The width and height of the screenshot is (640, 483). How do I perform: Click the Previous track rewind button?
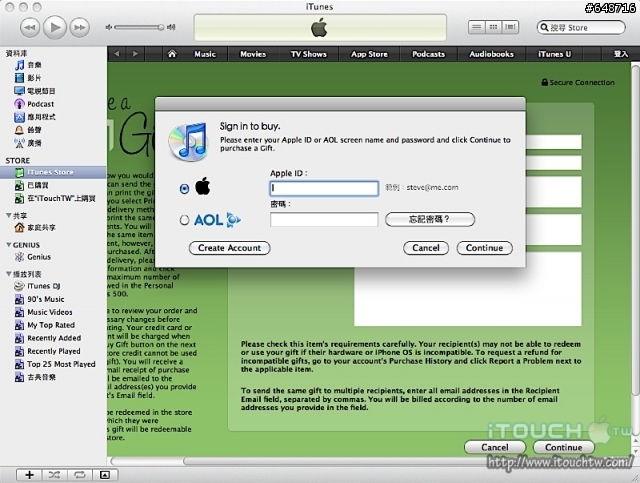click(x=30, y=27)
